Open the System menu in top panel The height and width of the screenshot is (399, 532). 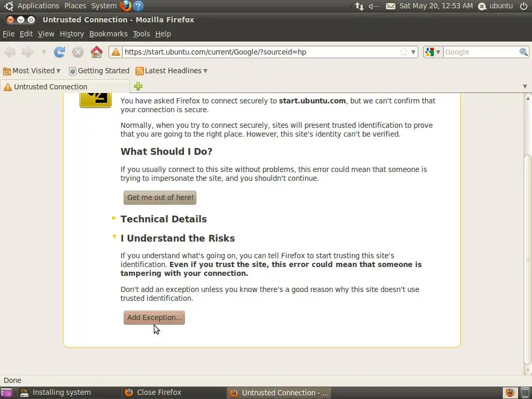[x=104, y=6]
